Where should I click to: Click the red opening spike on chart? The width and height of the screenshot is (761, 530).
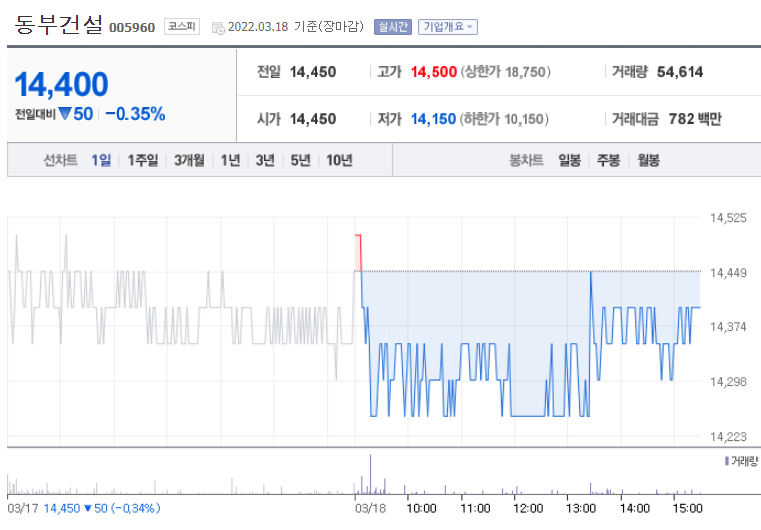[358, 252]
